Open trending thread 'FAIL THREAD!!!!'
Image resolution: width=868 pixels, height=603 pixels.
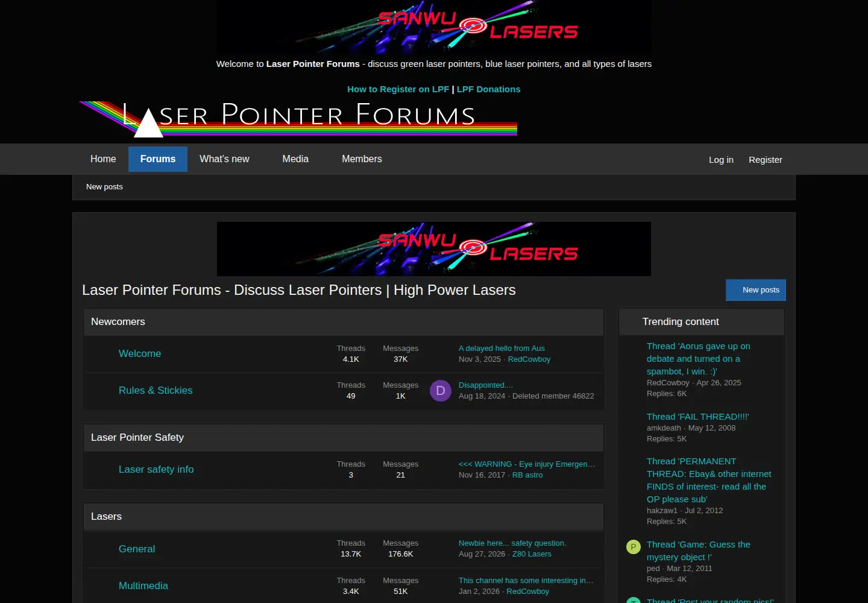(x=698, y=417)
